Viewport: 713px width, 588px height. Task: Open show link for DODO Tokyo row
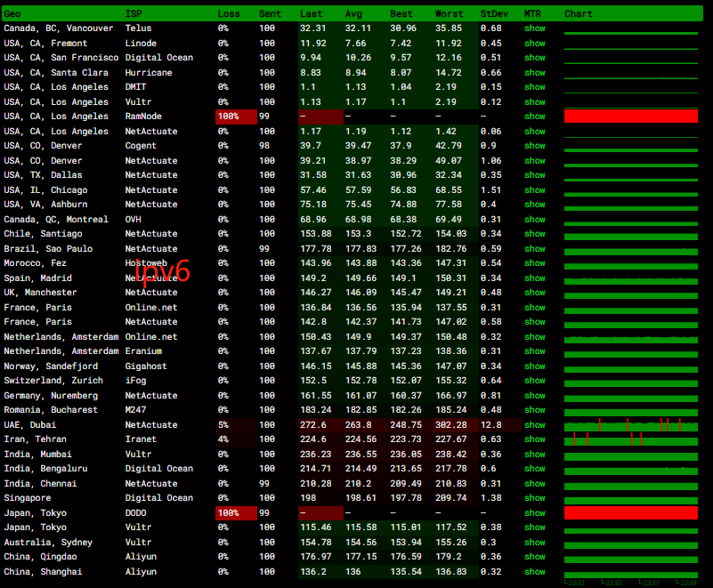534,512
